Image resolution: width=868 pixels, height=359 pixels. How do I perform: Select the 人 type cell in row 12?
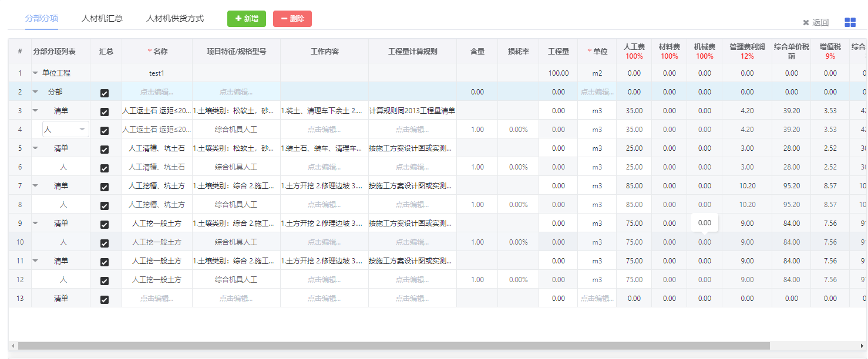[x=63, y=280]
